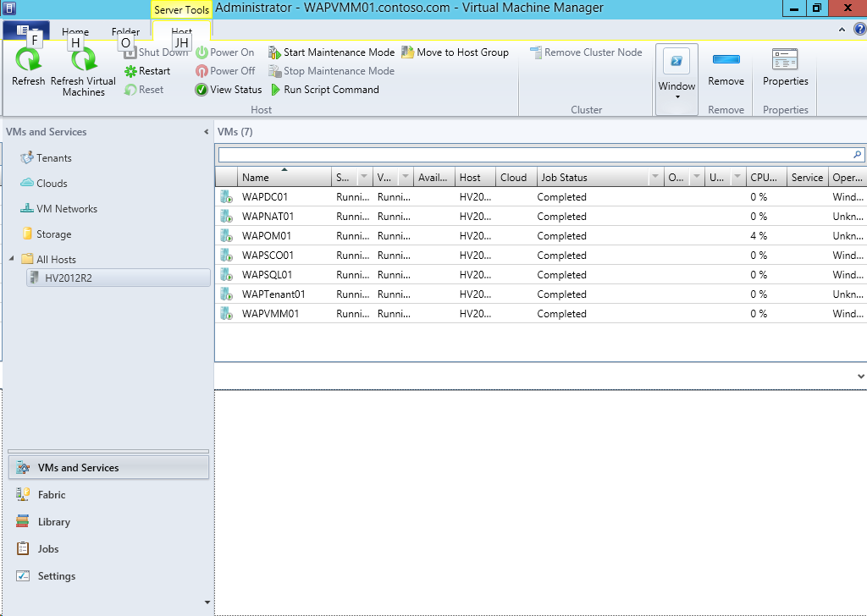
Task: Click VM icon of WAPDC01 row
Action: [x=226, y=196]
